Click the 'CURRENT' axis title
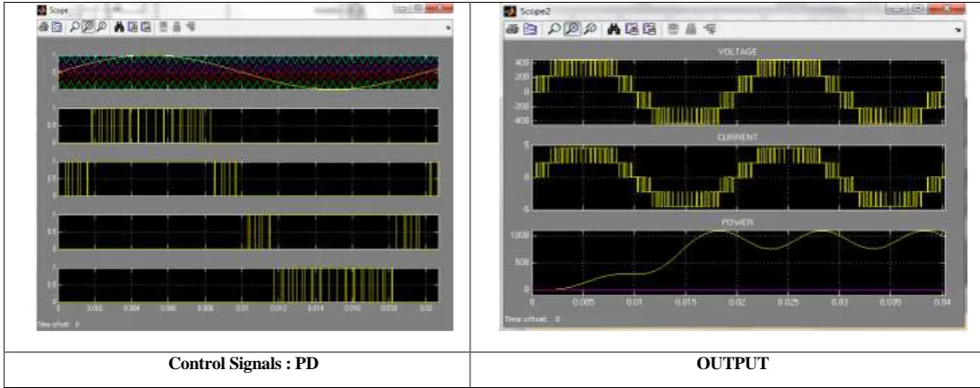 click(737, 138)
